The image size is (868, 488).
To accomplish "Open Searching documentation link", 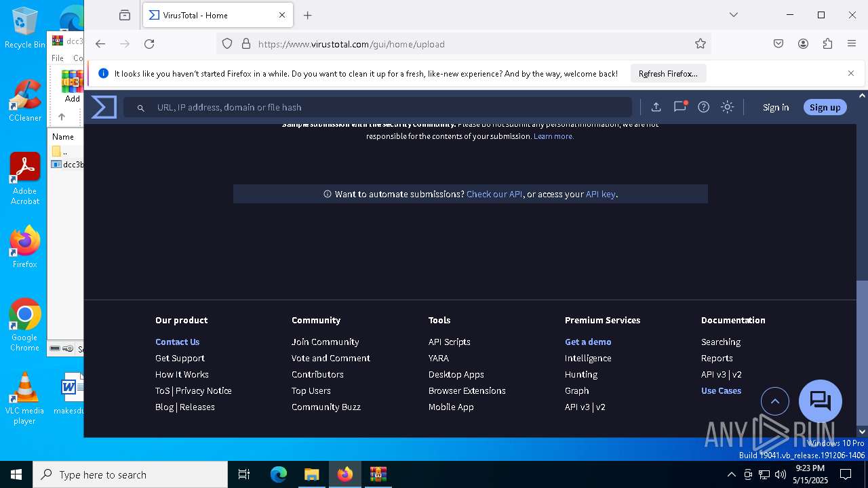I will (721, 342).
